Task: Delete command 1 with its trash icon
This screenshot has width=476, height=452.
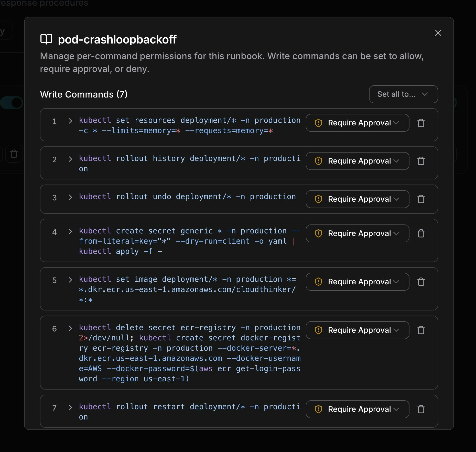Action: (x=421, y=123)
